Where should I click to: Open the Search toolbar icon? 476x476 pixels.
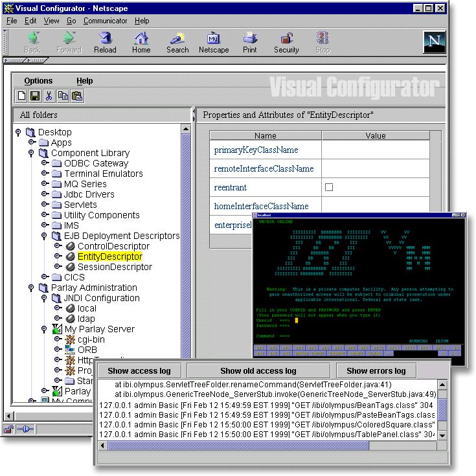click(177, 39)
